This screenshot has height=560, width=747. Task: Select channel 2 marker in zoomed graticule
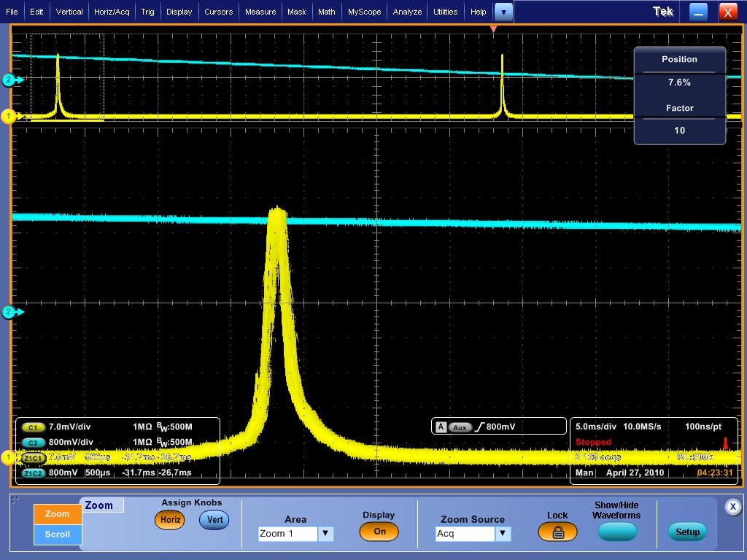12,312
